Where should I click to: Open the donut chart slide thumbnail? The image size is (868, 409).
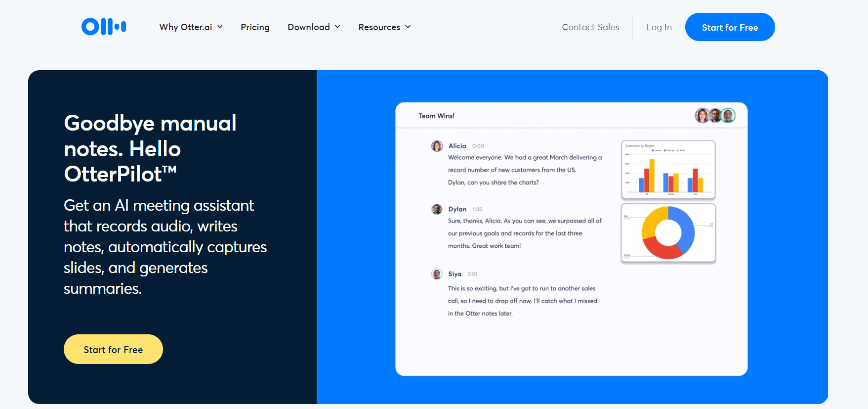[x=668, y=233]
